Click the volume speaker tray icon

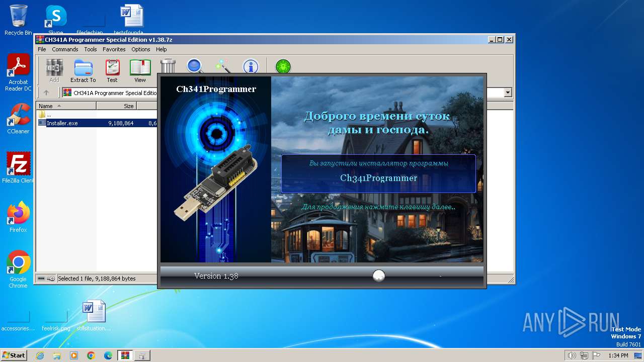(572, 355)
